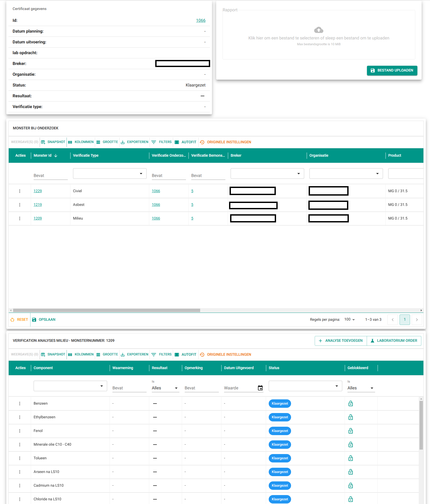The height and width of the screenshot is (504, 430).
Task: Click the RESET button
Action: (19, 320)
